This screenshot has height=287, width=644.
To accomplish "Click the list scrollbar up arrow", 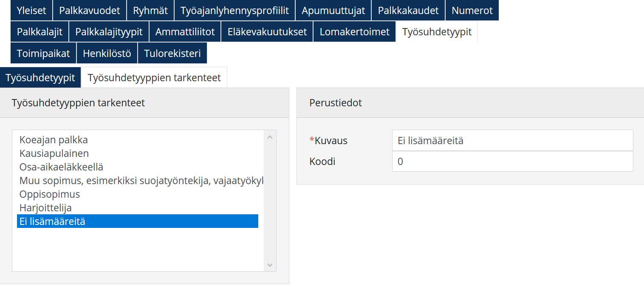I will click(270, 137).
